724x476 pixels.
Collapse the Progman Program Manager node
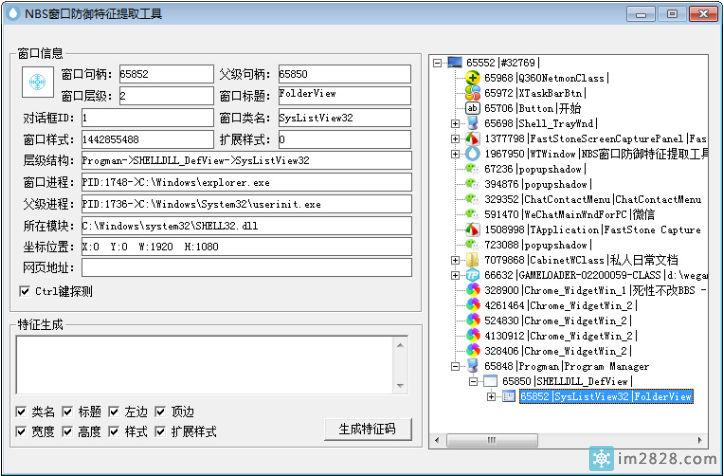coord(456,366)
